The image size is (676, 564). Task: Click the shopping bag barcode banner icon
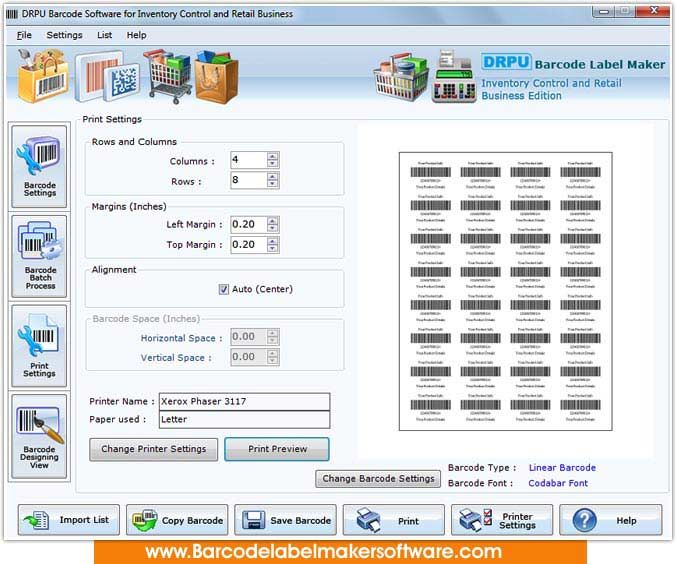click(x=43, y=76)
